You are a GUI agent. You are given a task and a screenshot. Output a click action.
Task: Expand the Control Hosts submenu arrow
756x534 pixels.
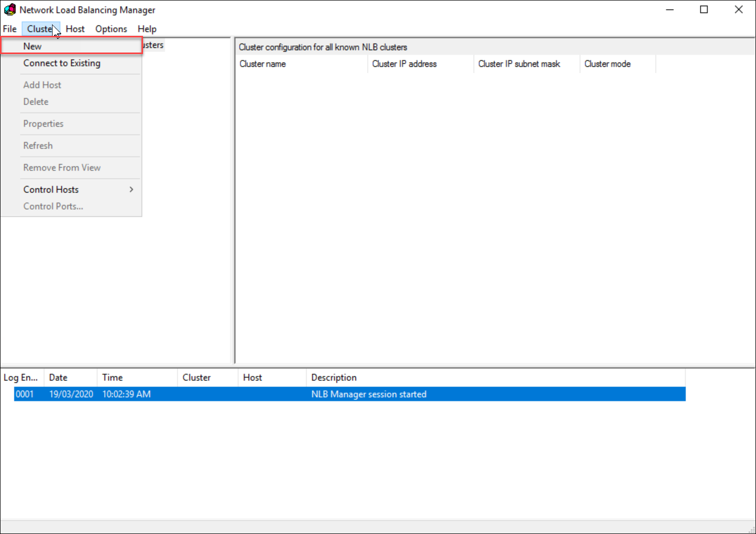pyautogui.click(x=131, y=189)
